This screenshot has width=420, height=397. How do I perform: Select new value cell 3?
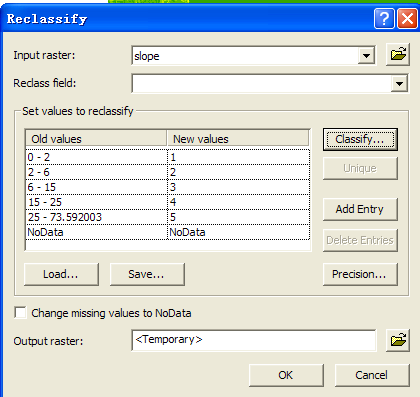[239, 187]
